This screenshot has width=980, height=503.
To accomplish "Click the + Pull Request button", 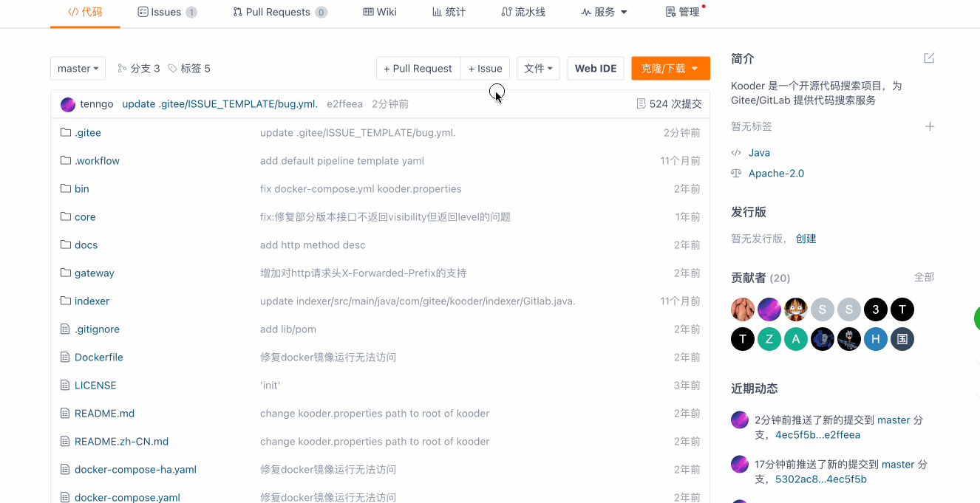I will tap(418, 68).
